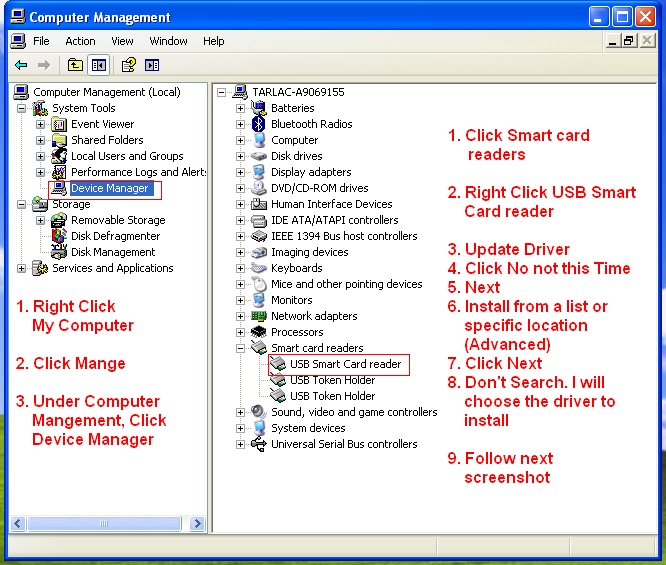Close the Computer Management window
The height and width of the screenshot is (565, 666).
[x=645, y=17]
